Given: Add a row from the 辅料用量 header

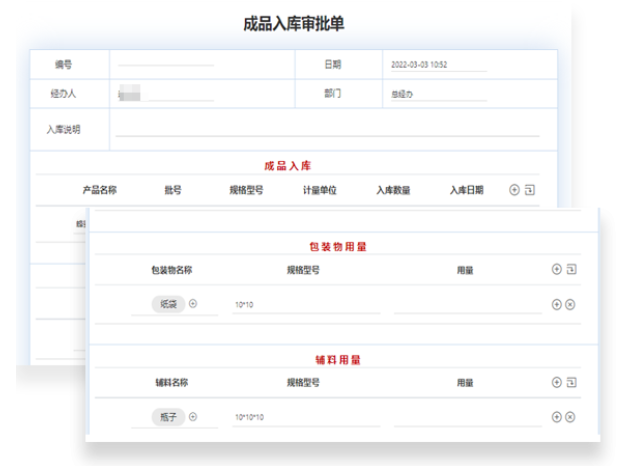Looking at the screenshot, I should coord(557,382).
